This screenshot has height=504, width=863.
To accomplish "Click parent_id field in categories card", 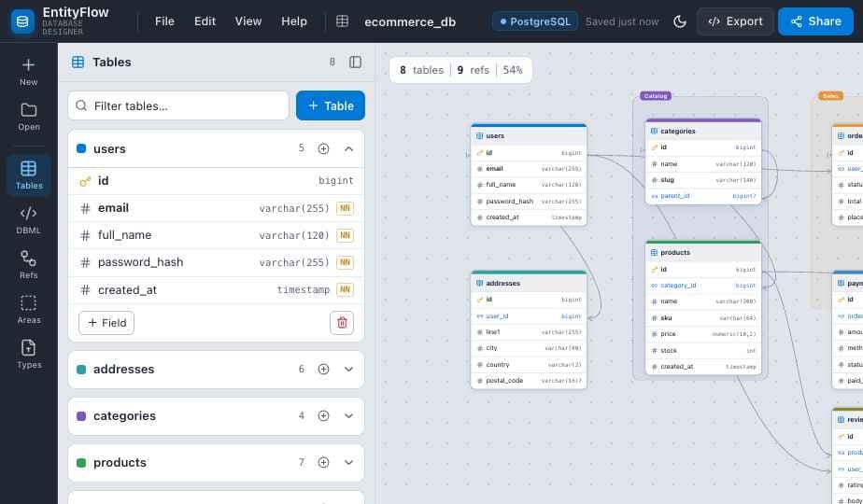I will click(703, 196).
